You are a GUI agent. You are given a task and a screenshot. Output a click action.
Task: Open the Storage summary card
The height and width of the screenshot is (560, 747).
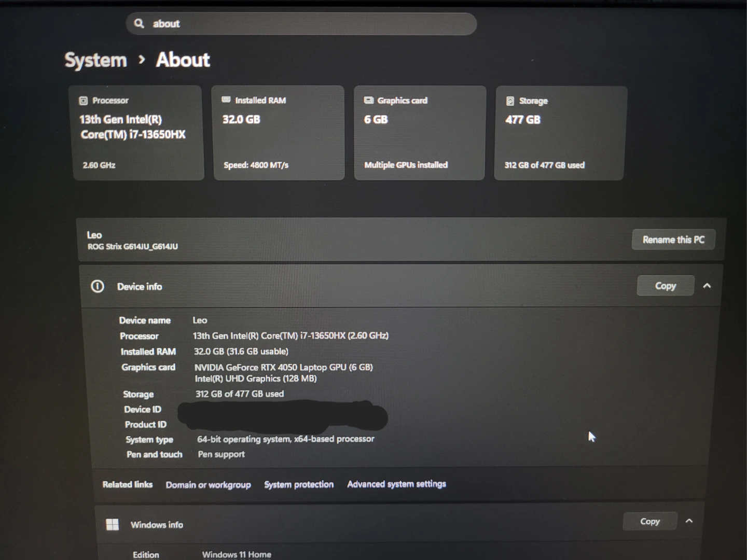[560, 133]
